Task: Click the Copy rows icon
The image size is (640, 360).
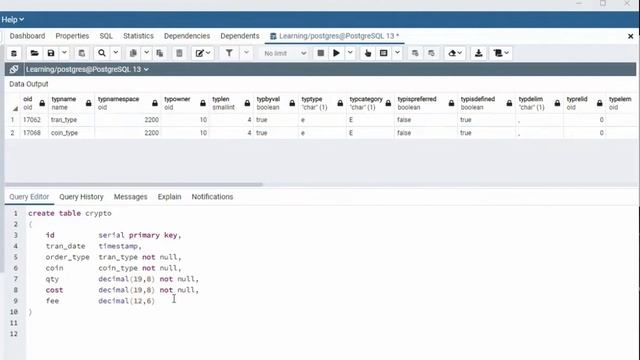Action: pos(133,53)
